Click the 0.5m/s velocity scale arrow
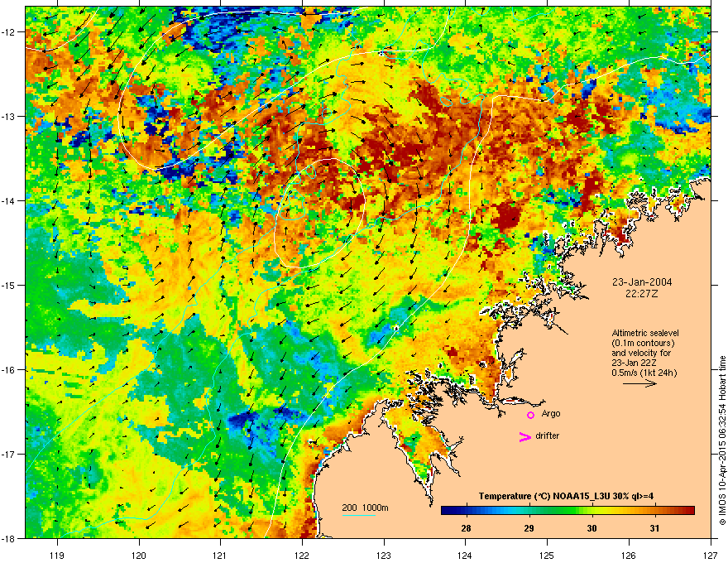Viewport: 728px width, 563px height. 639,383
